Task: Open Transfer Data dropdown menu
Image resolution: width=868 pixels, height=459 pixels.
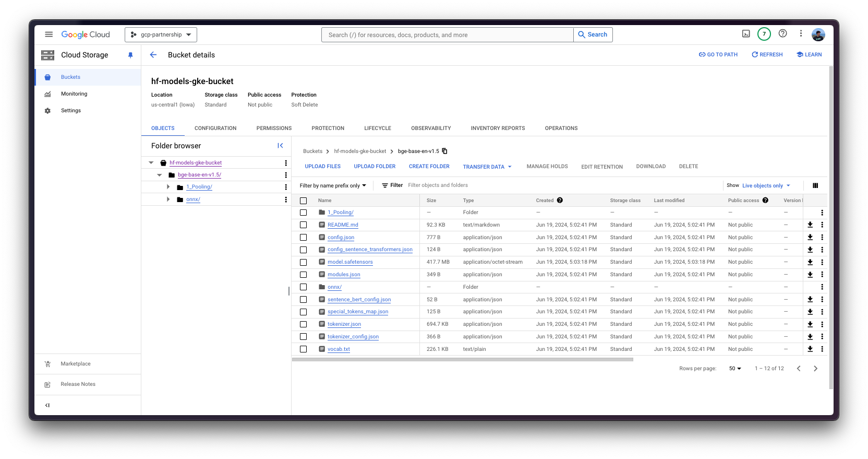Action: click(487, 167)
